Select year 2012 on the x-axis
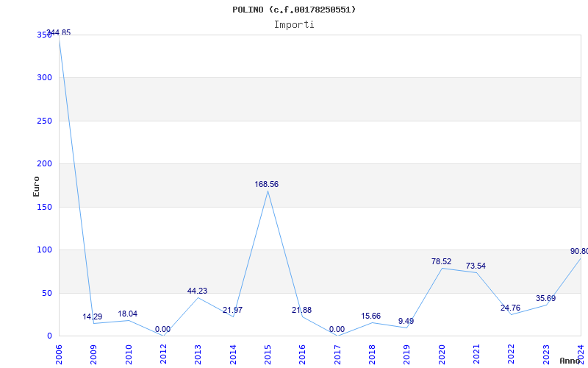 coord(163,354)
